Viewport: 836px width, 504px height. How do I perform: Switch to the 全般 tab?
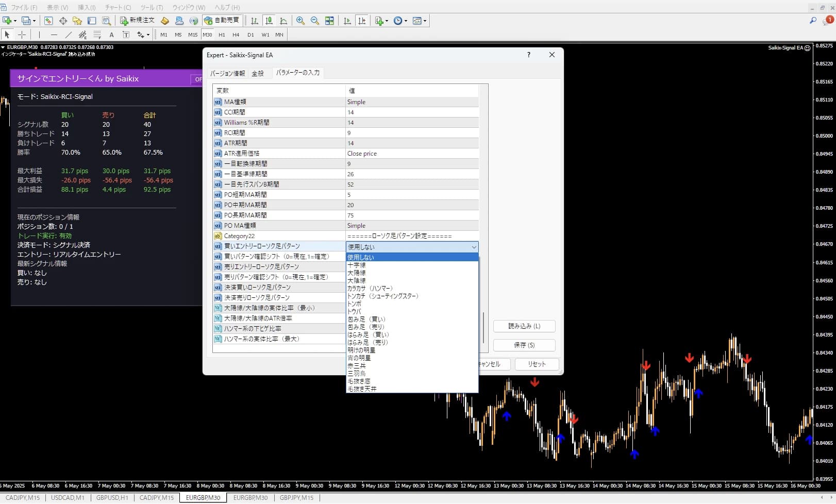258,73
